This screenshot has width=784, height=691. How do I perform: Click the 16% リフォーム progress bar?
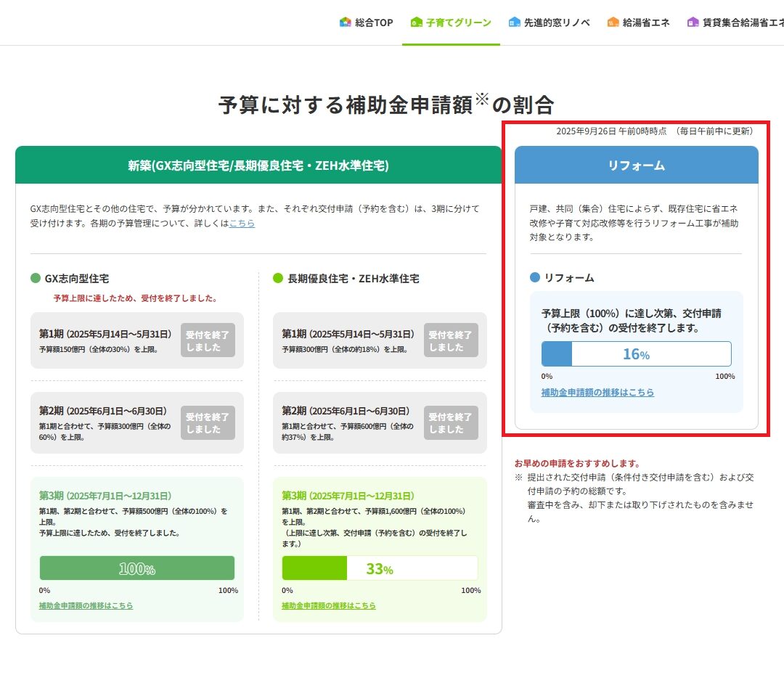[x=636, y=354]
